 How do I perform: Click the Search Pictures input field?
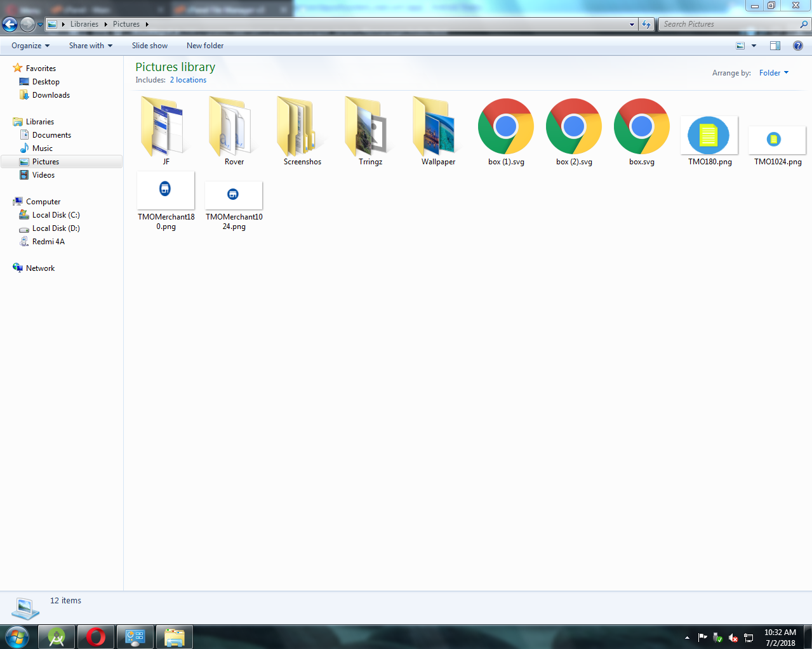[x=730, y=24]
